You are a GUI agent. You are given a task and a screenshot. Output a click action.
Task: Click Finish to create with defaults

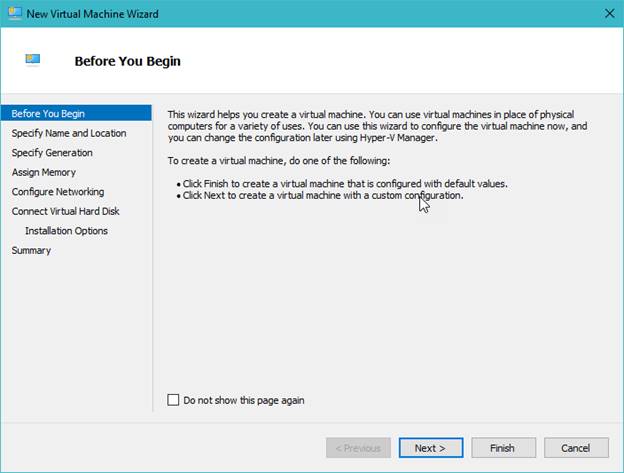pos(503,448)
